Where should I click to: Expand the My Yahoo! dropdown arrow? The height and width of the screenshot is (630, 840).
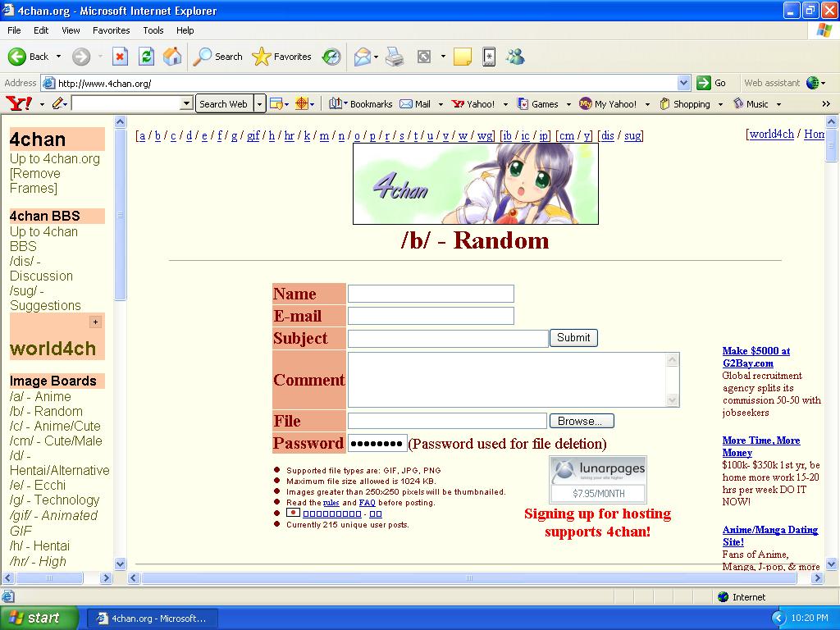point(646,104)
